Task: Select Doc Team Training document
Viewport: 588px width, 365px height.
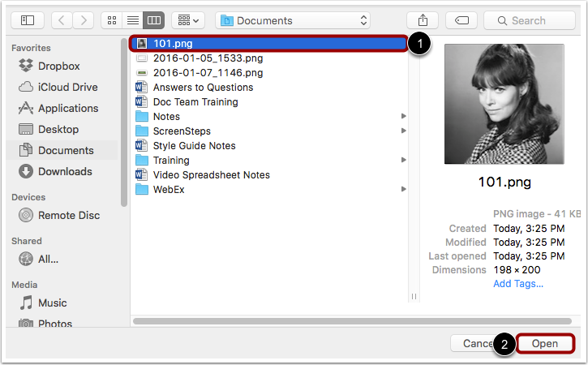Action: (x=268, y=102)
